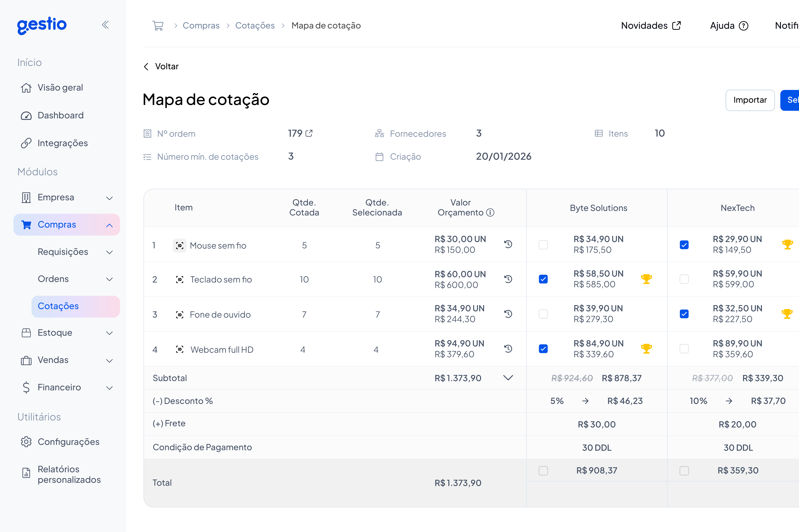The image size is (799, 532).
Task: Collapse the sidebar using the double-chevron icon
Action: pyautogui.click(x=105, y=24)
